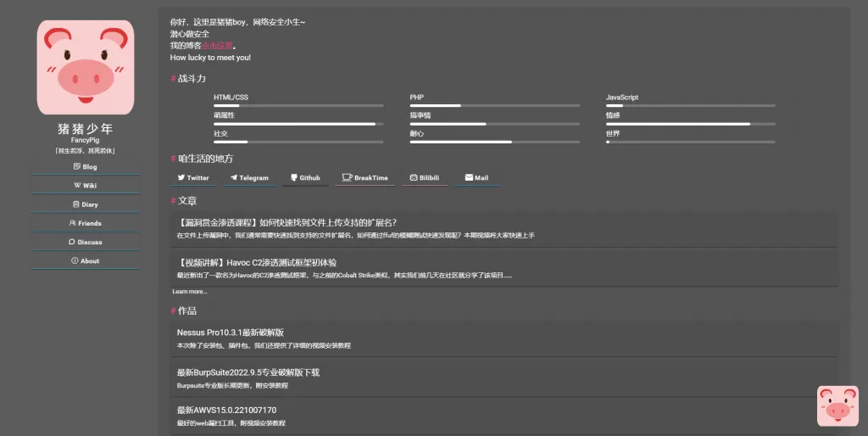Click the Github cat icon
This screenshot has width=868, height=436.
point(294,178)
